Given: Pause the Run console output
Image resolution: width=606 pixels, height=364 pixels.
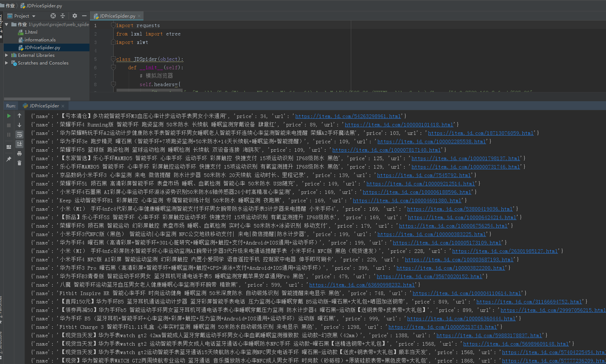Looking at the screenshot, I should (9, 135).
